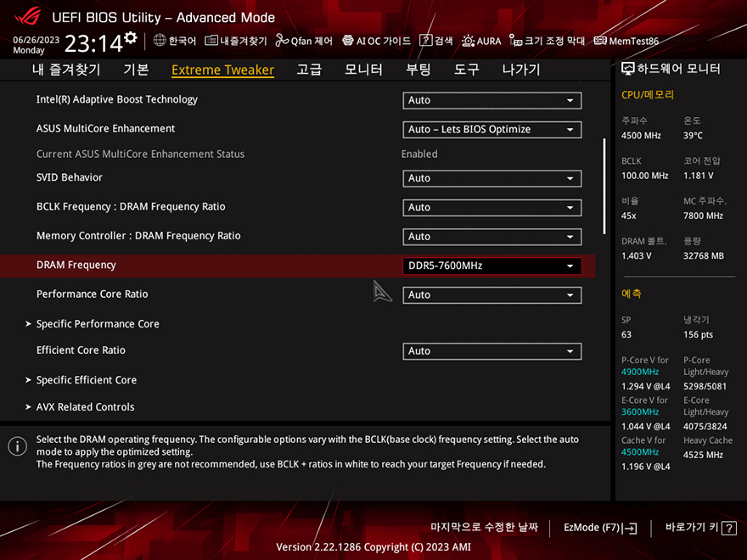
Task: Click the ROG logo icon
Action: click(x=28, y=17)
